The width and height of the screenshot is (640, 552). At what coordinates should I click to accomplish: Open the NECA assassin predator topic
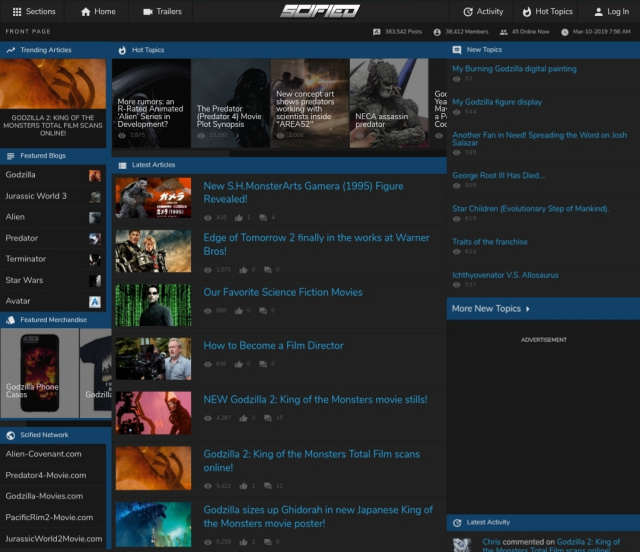click(x=389, y=103)
